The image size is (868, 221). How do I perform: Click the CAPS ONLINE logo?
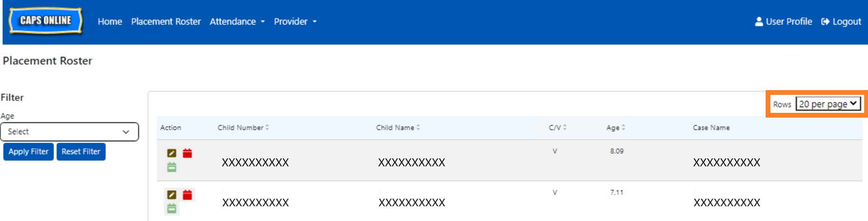pyautogui.click(x=45, y=21)
